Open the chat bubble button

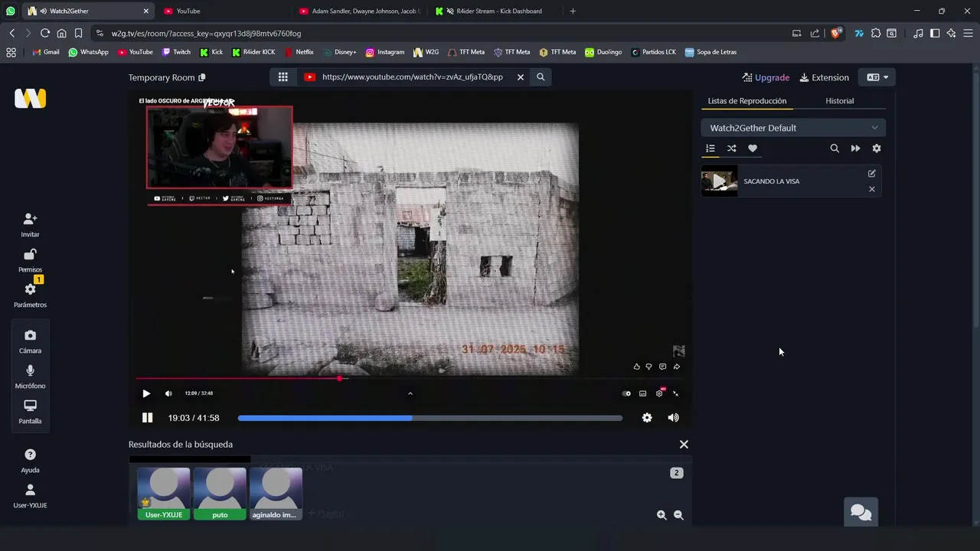861,513
